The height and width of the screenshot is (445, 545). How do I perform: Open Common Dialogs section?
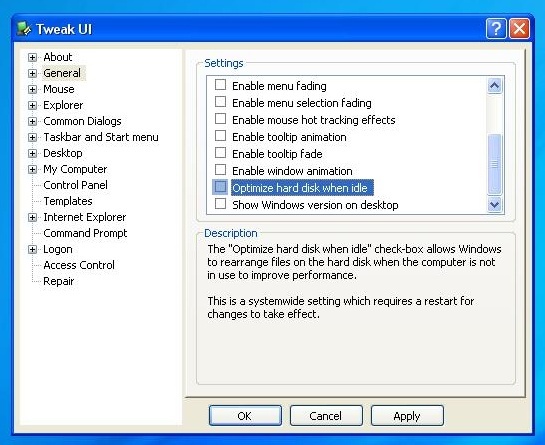[x=82, y=121]
